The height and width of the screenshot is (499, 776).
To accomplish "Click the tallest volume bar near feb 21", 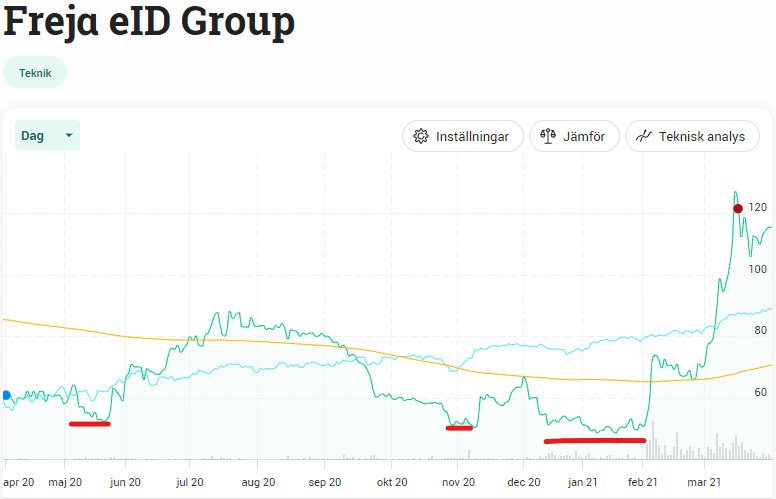I will click(652, 442).
